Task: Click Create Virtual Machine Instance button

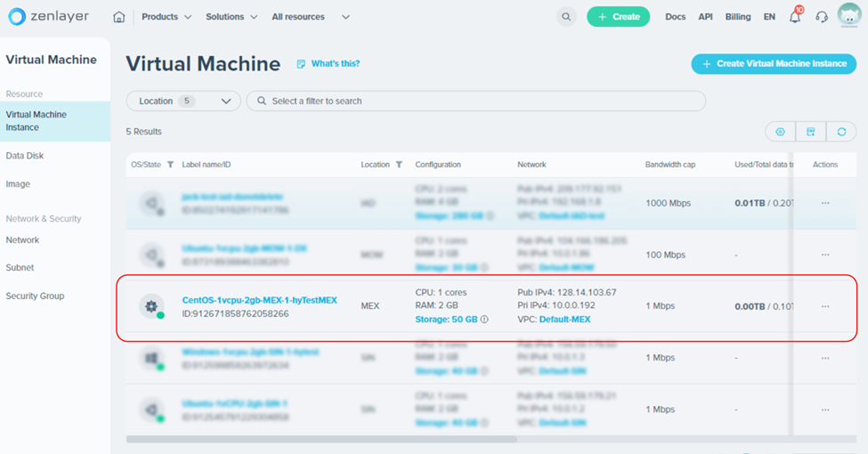Action: point(774,64)
